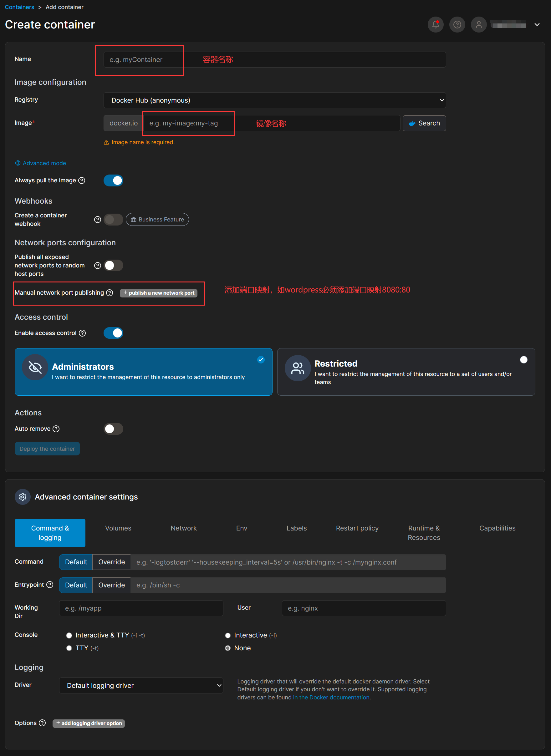Select None console option
This screenshot has height=756, width=551.
228,648
